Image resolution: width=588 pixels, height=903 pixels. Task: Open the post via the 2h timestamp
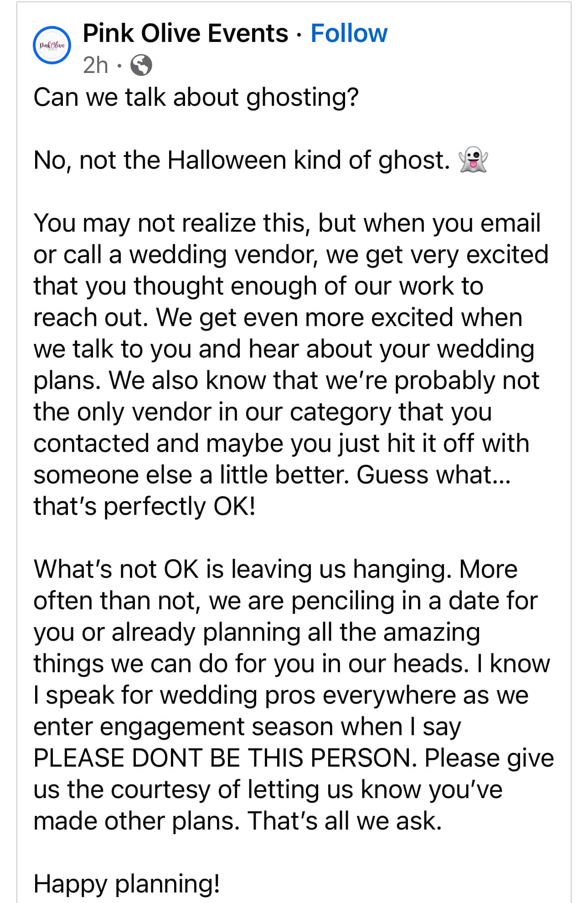[96, 65]
